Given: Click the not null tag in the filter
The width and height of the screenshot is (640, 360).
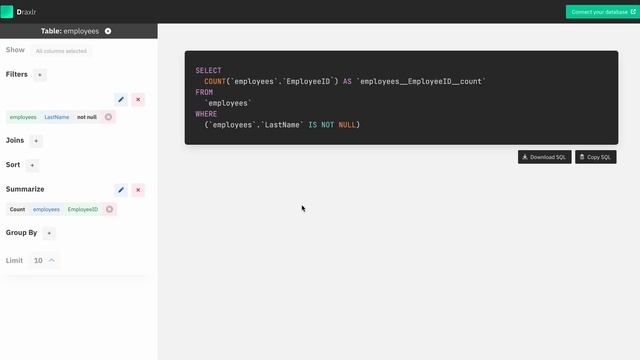Looking at the screenshot, I should [87, 117].
